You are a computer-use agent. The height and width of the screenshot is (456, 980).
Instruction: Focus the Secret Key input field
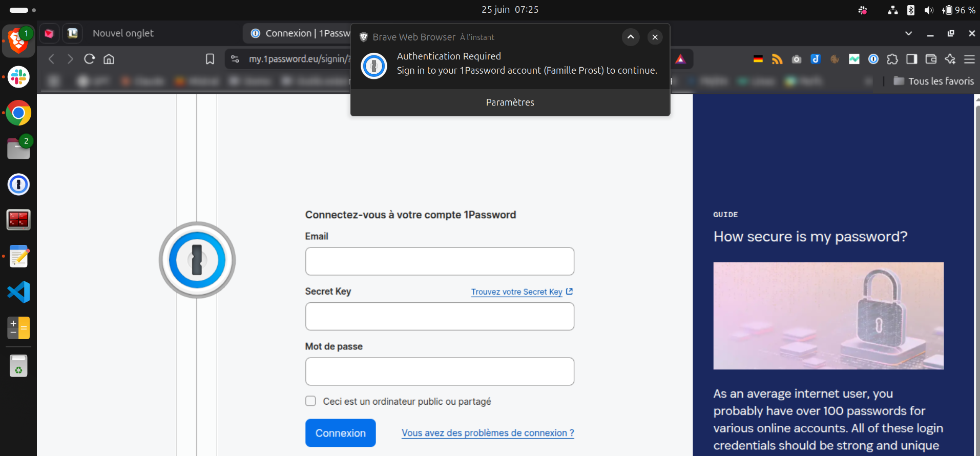coord(440,316)
